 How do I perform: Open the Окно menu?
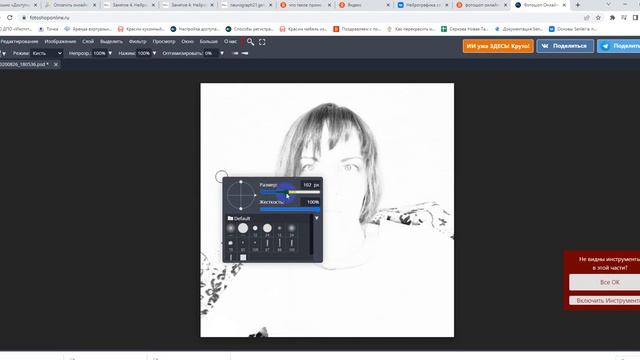187,42
